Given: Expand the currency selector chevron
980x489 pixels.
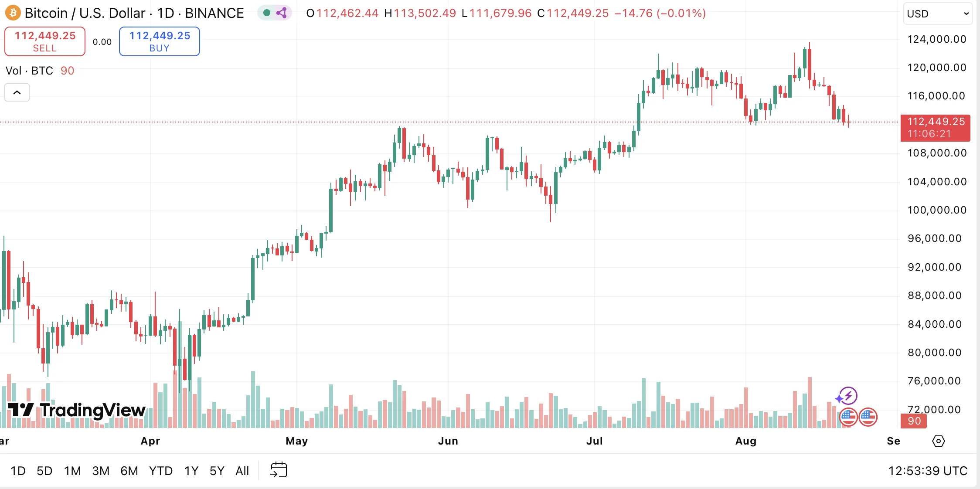Looking at the screenshot, I should coord(966,14).
